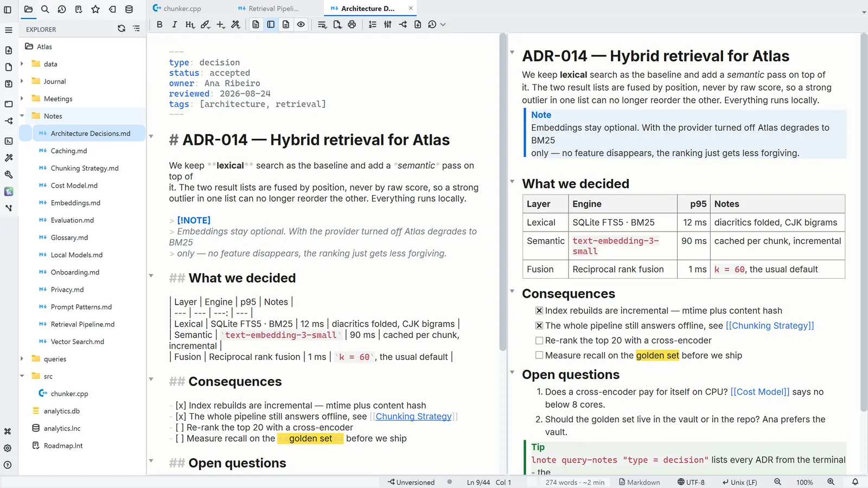The image size is (868, 488).
Task: Switch to the chunker.cpp tab
Action: point(182,9)
